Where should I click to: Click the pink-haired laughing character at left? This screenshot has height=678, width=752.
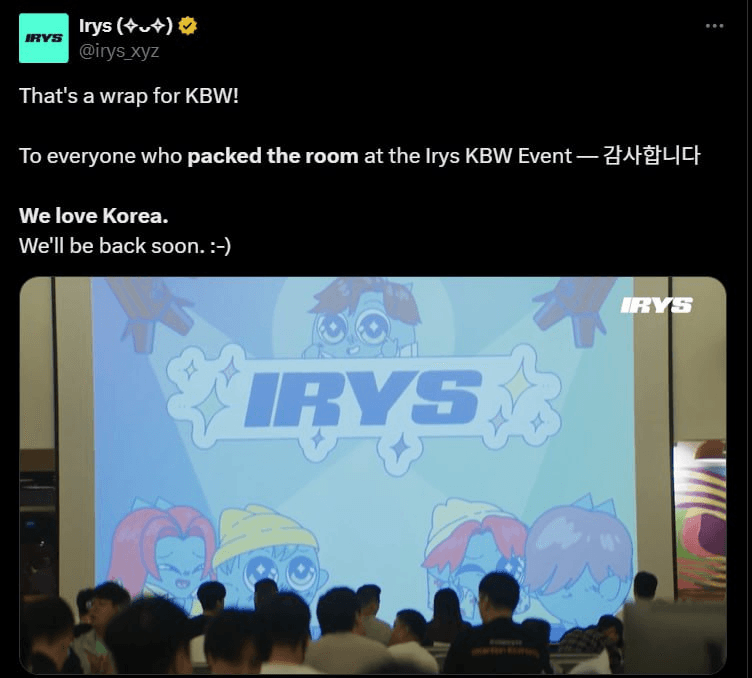pyautogui.click(x=163, y=551)
